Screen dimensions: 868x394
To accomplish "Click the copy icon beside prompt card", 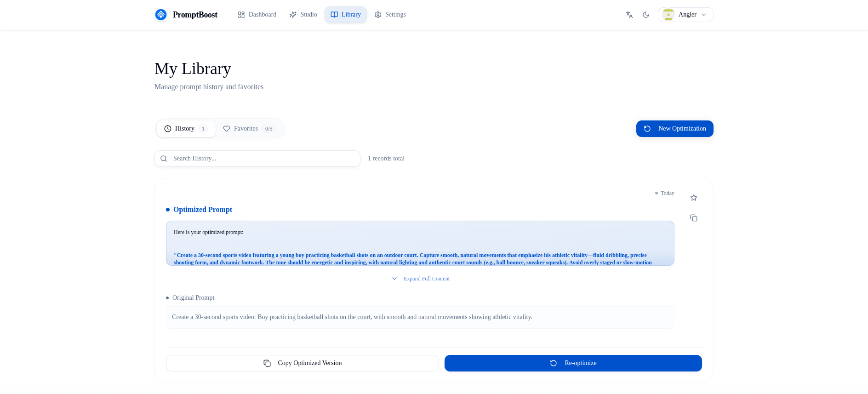I will point(694,218).
